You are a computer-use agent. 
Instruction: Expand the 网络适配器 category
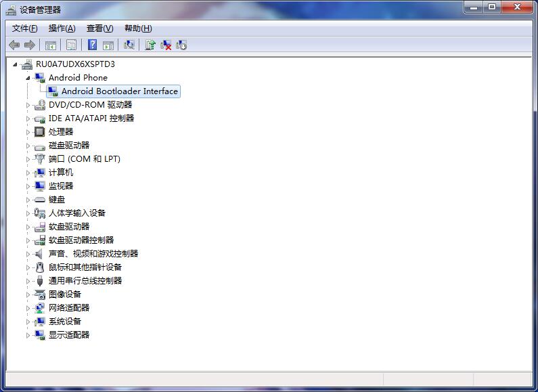pos(28,308)
